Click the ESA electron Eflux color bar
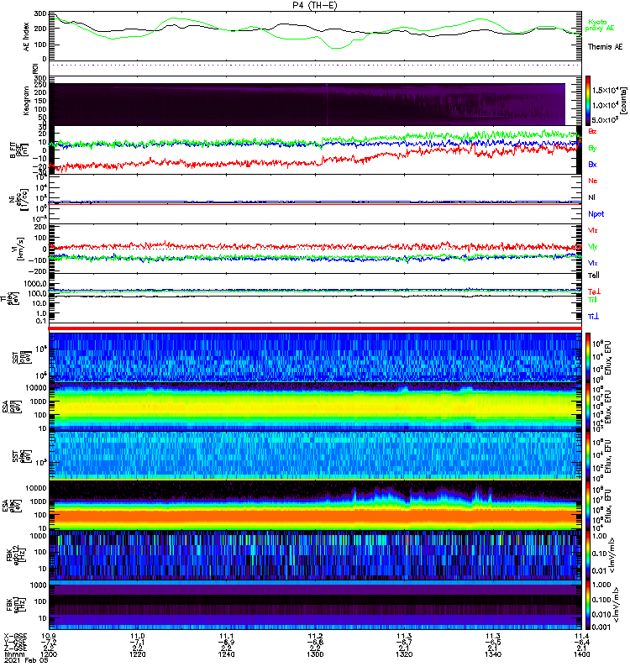Viewport: 630px width, 672px height. coord(588,506)
